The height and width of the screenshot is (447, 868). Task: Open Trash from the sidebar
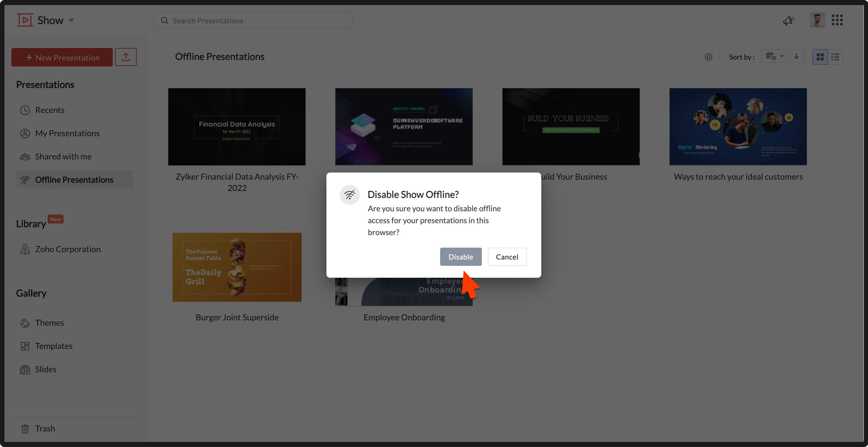45,429
